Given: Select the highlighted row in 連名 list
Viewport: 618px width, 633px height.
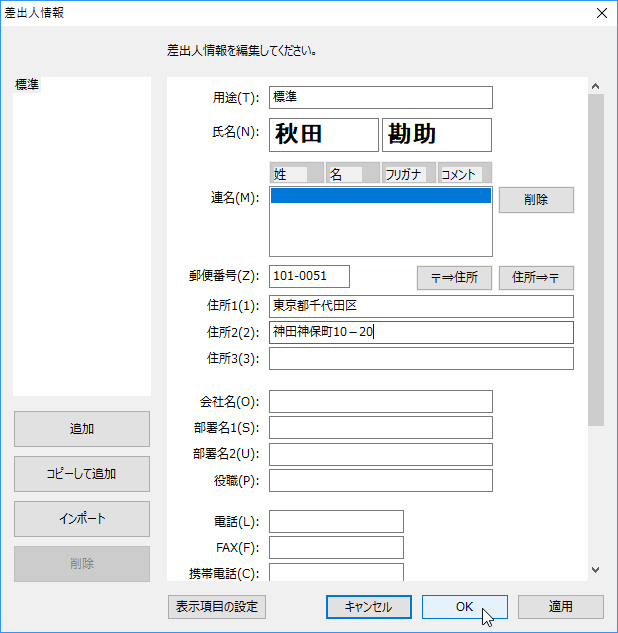Looking at the screenshot, I should coord(380,196).
